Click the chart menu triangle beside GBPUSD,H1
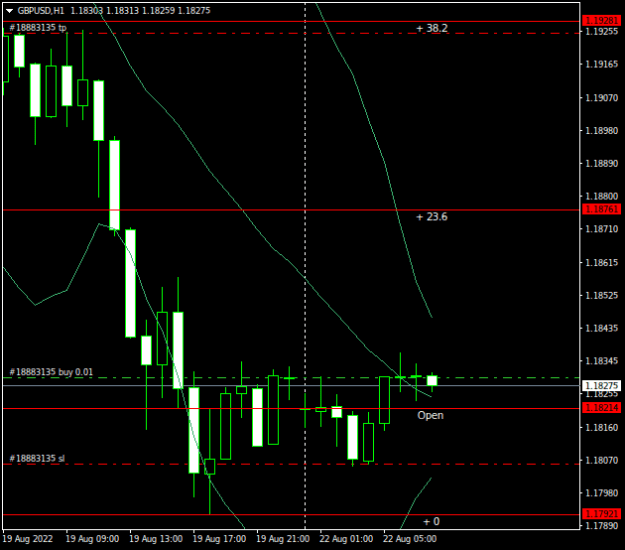Image resolution: width=625 pixels, height=550 pixels. [x=10, y=11]
